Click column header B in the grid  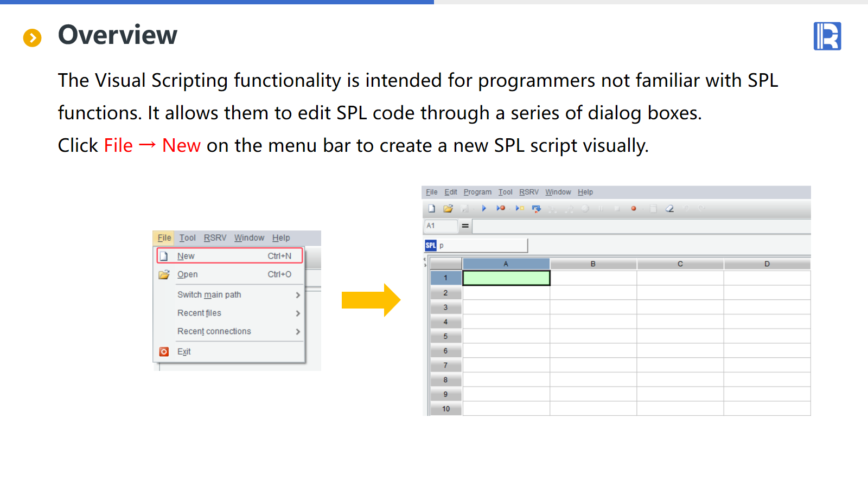coord(593,264)
